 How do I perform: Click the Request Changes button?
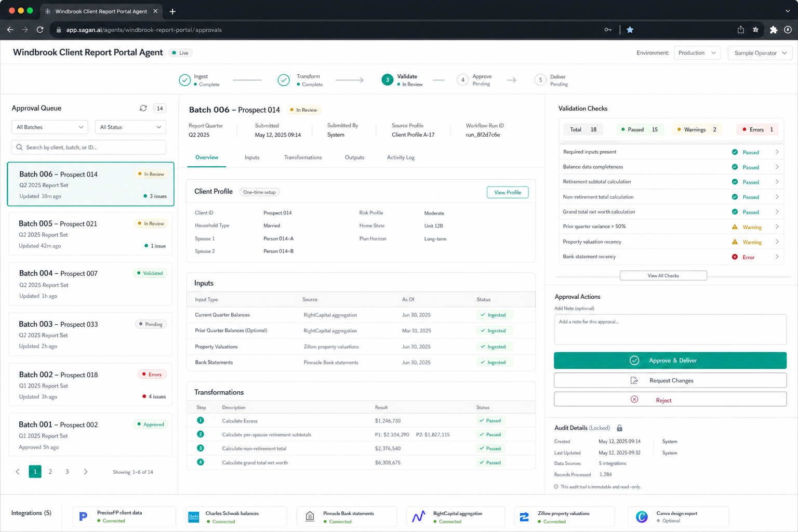point(670,380)
